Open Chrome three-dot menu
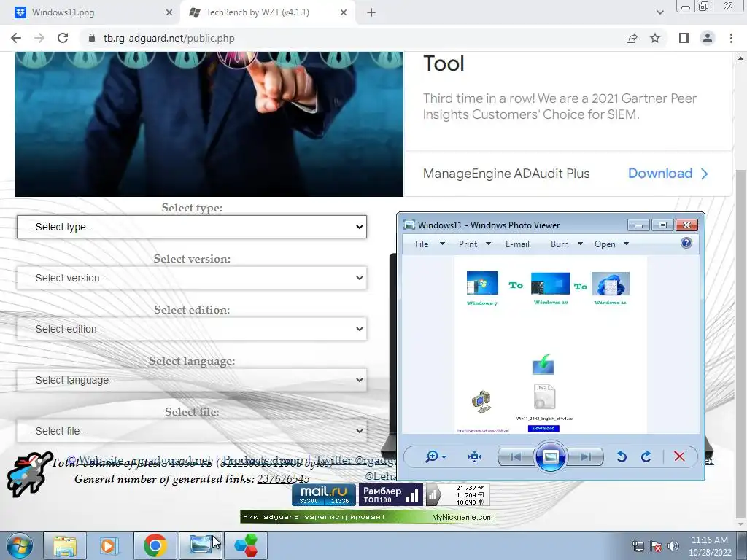The height and width of the screenshot is (560, 747). coord(731,38)
